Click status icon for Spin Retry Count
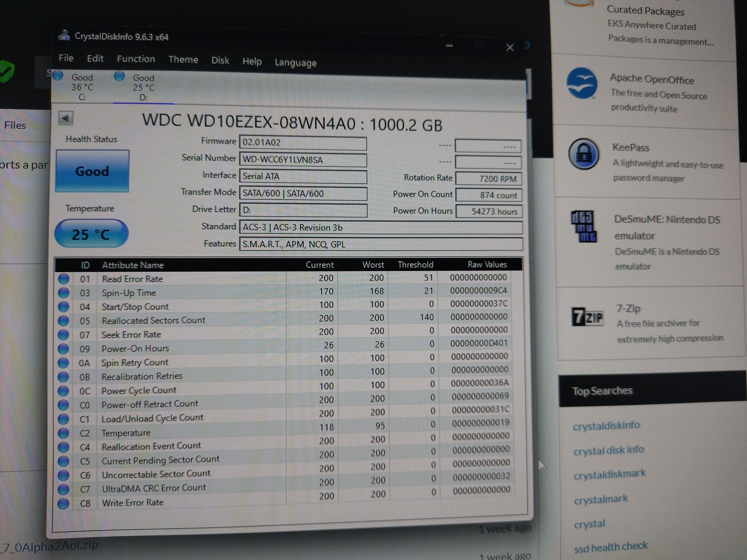The image size is (747, 560). click(x=63, y=363)
